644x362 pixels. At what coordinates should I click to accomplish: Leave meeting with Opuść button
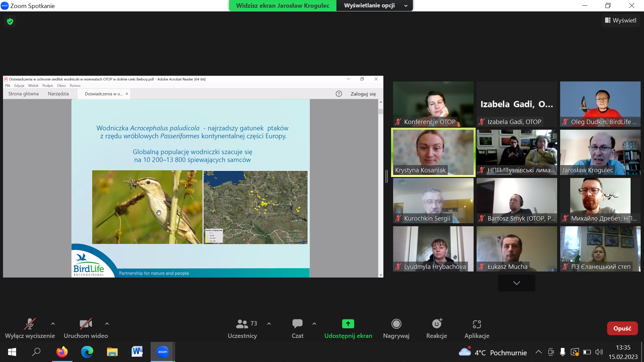622,328
